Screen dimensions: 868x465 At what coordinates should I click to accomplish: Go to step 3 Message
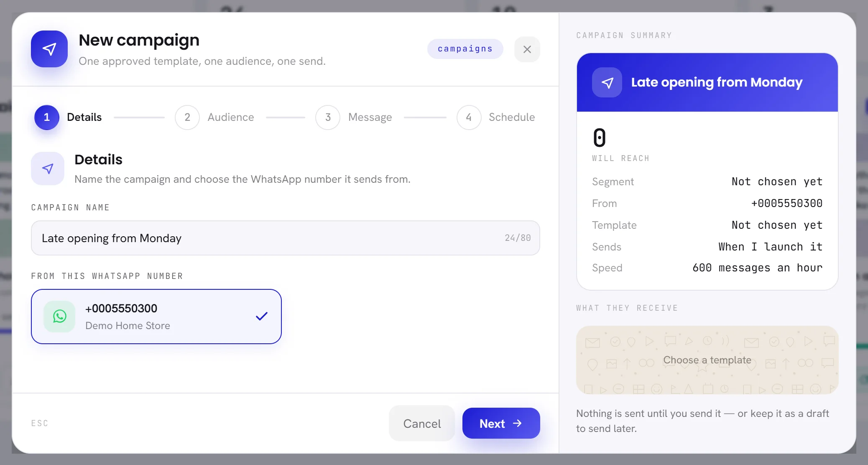point(354,117)
